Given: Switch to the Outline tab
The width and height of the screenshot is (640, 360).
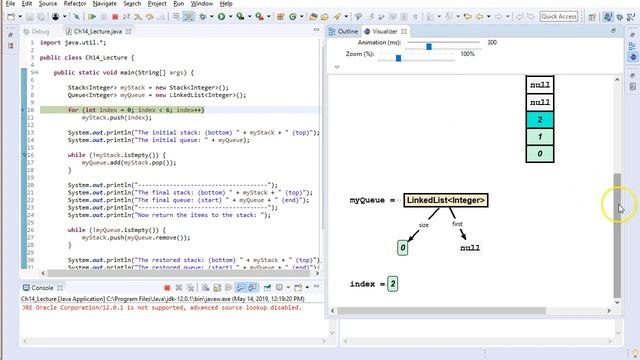Looking at the screenshot, I should pyautogui.click(x=344, y=31).
